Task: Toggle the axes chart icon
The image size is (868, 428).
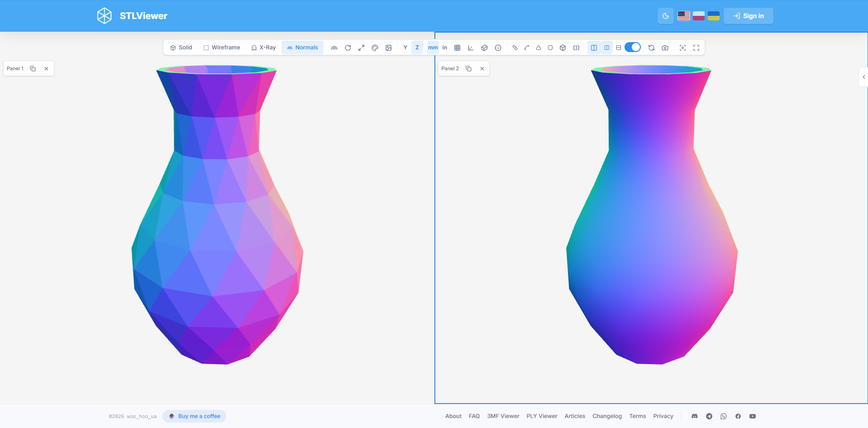Action: click(471, 48)
